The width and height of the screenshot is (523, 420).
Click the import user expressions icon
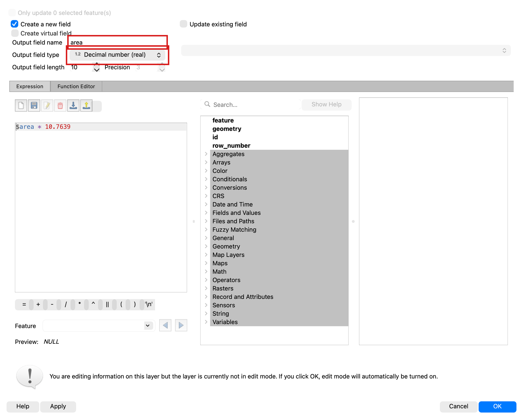(73, 106)
